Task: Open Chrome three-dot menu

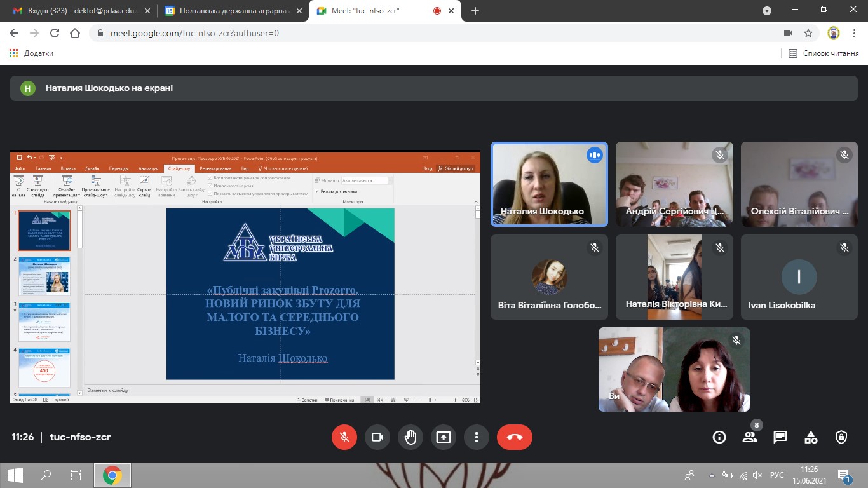Action: (x=855, y=33)
